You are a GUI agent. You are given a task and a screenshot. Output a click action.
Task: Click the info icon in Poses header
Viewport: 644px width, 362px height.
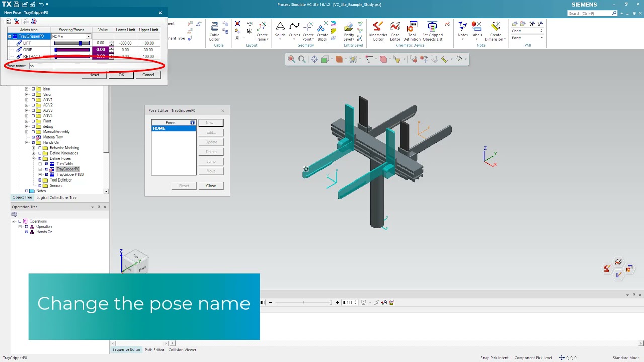(x=192, y=123)
